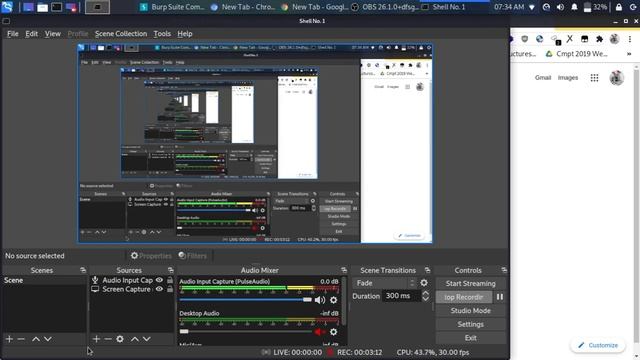Click the Audio Mixer vertical scrollbar
Screen dimensions: 640x360
(x=345, y=302)
